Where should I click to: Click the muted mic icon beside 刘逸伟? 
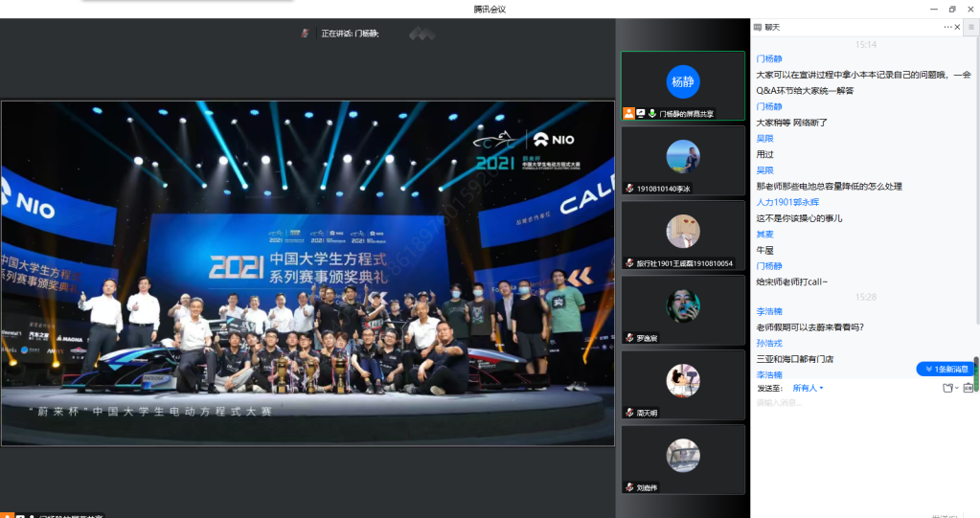629,487
